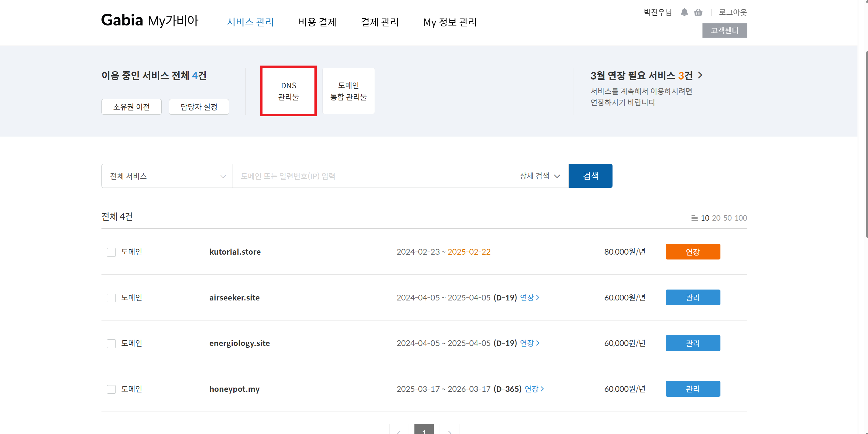
Task: Open the DNS 관리툴 tile
Action: pos(288,91)
